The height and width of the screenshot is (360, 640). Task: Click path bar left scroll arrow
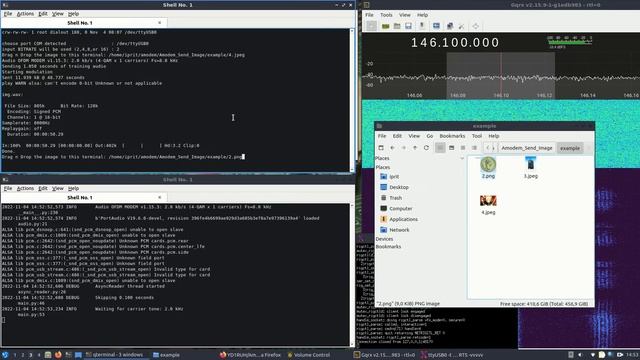pos(487,148)
